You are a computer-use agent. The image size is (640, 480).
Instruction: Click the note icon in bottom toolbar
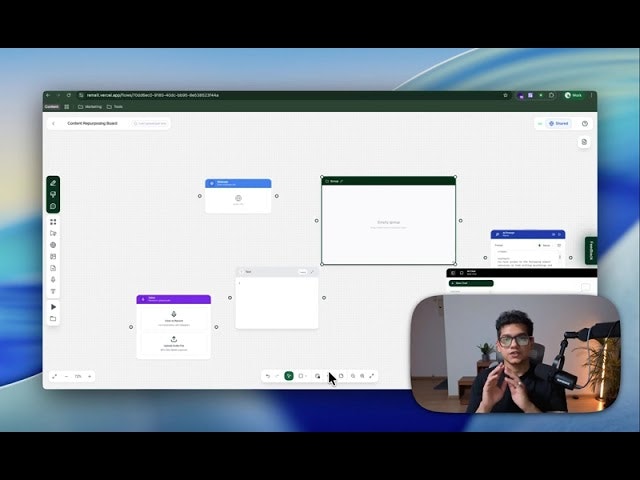pos(341,376)
